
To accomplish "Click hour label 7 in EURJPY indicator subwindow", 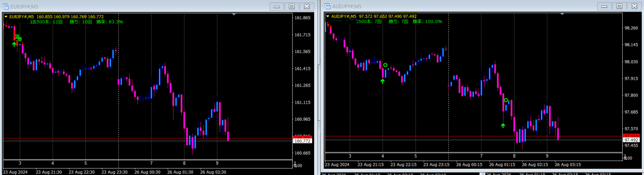I will (151, 163).
